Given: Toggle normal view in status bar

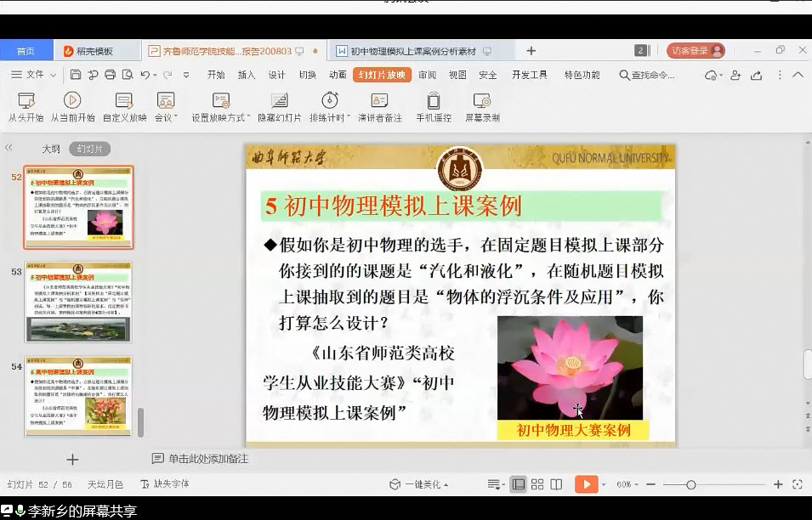Looking at the screenshot, I should coord(518,484).
